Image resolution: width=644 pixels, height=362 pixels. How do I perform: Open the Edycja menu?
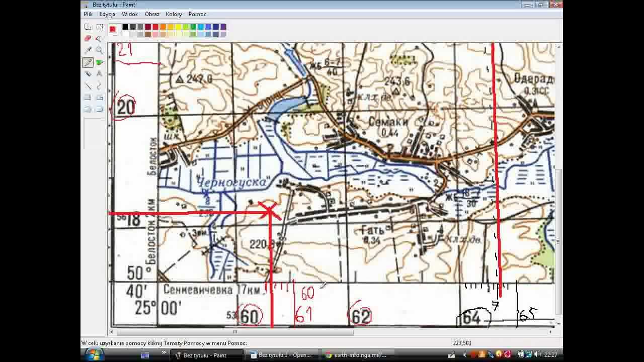click(107, 14)
